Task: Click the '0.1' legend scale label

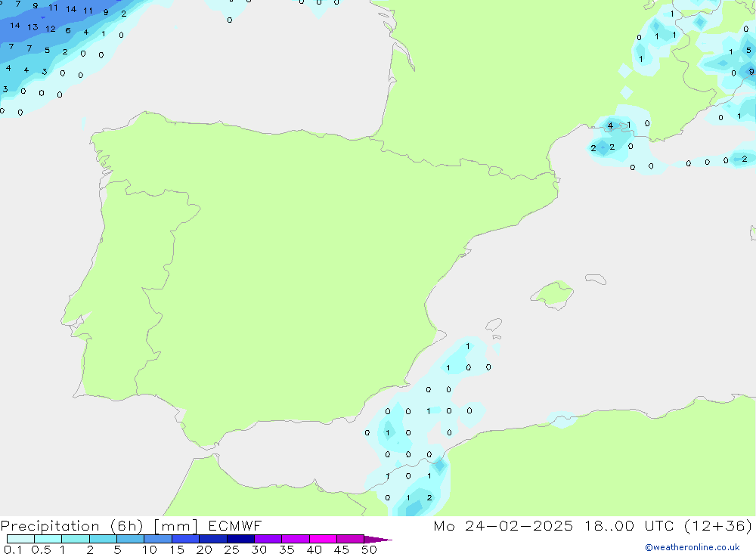Action: click(x=13, y=549)
